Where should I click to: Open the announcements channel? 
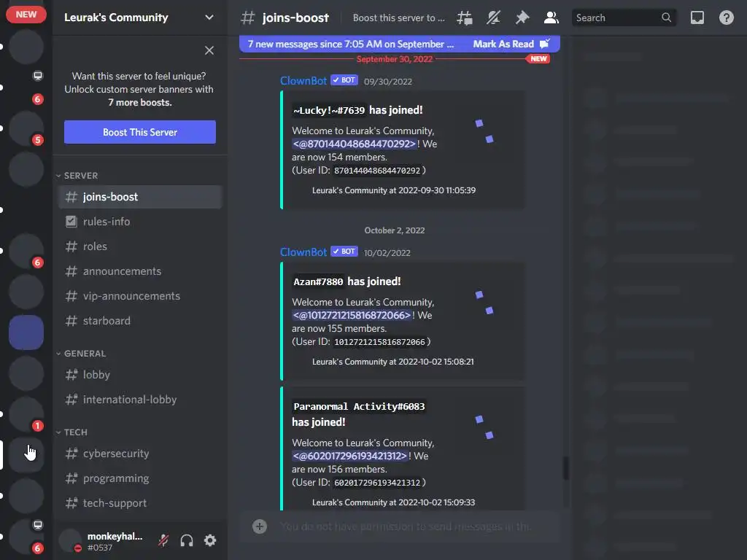(x=140, y=271)
